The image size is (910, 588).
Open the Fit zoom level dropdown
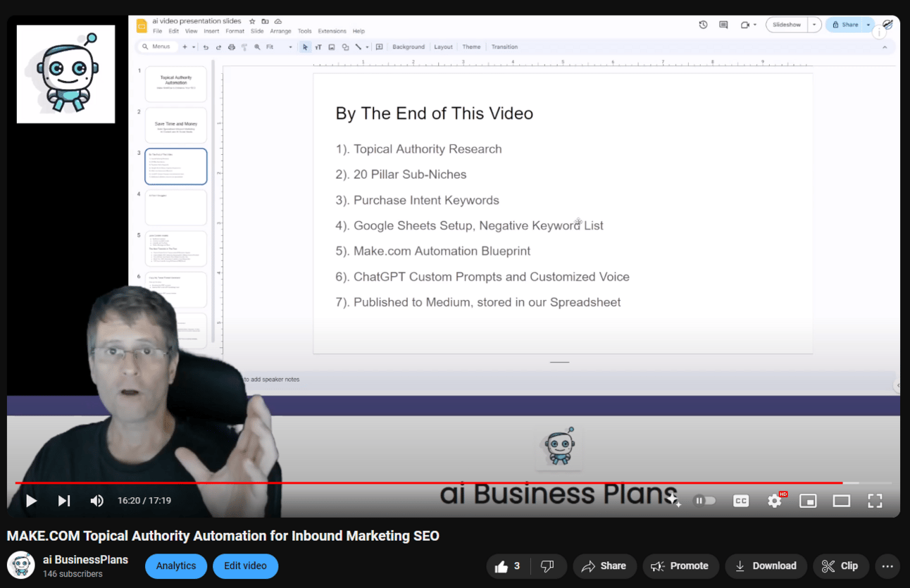[279, 47]
